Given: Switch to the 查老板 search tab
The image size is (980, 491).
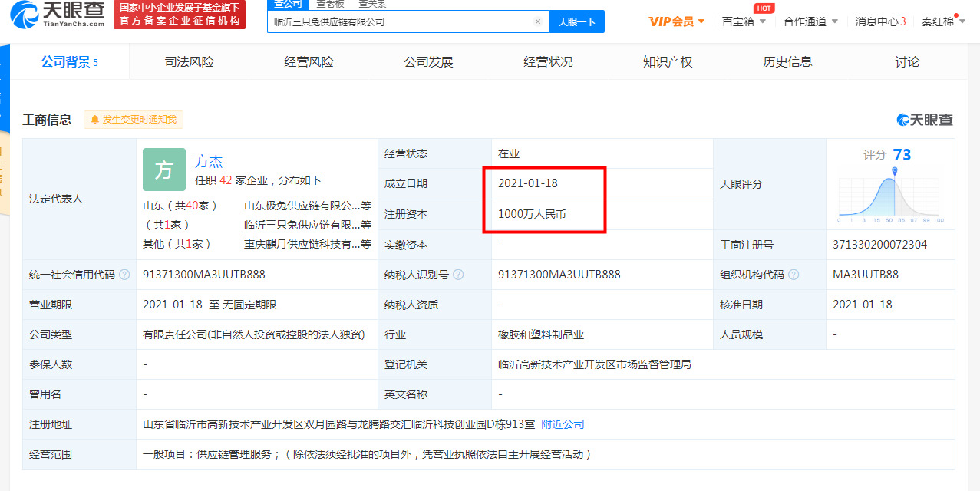Looking at the screenshot, I should pyautogui.click(x=330, y=4).
